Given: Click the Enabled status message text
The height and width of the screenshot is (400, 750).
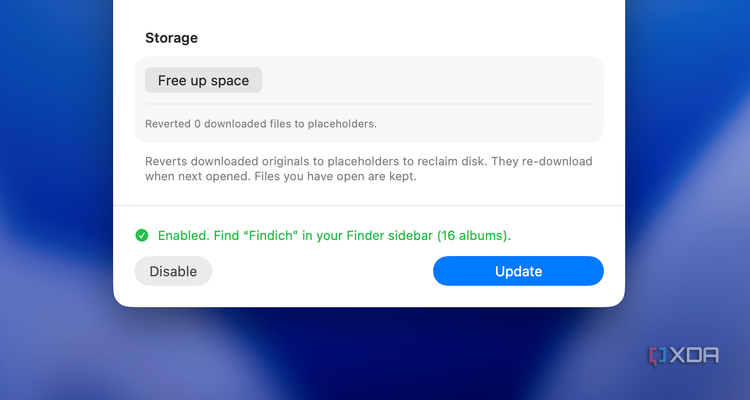Looking at the screenshot, I should pos(334,235).
